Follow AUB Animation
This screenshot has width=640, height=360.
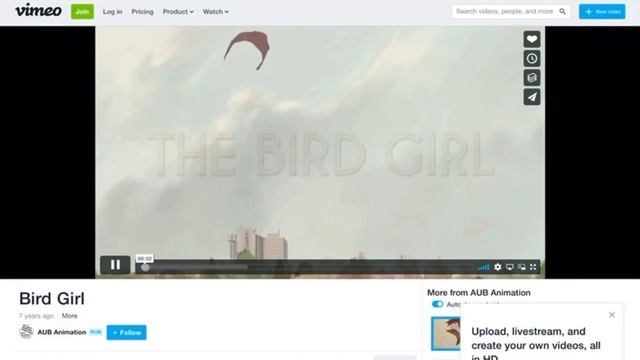pyautogui.click(x=127, y=332)
